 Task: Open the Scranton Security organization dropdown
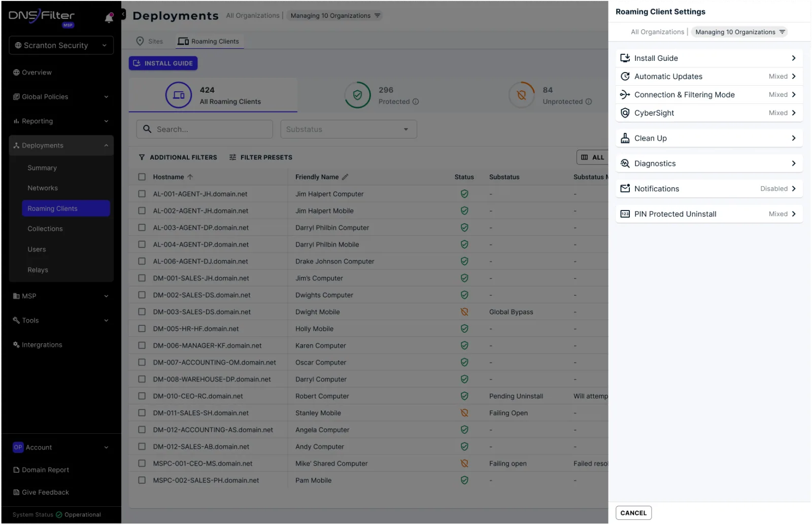(61, 45)
